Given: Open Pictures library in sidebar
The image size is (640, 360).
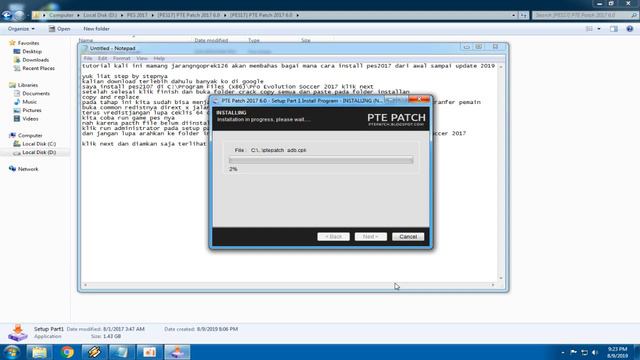Looking at the screenshot, I should pos(32,110).
